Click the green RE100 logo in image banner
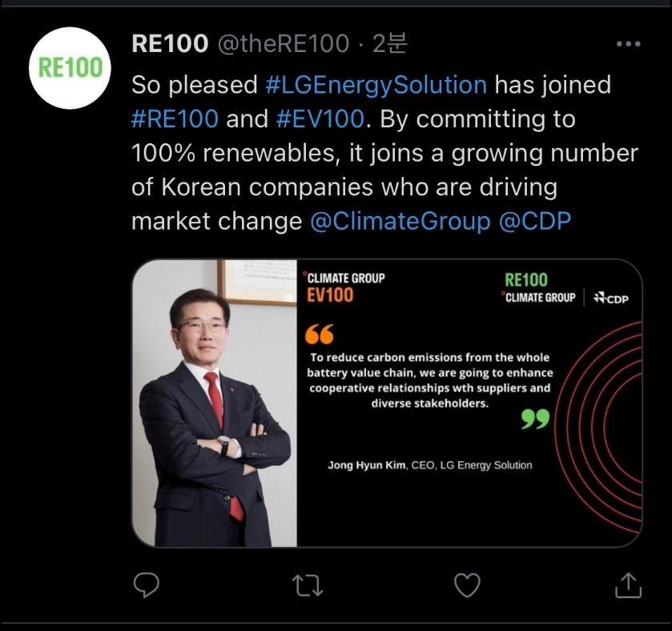This screenshot has width=672, height=631. [526, 279]
